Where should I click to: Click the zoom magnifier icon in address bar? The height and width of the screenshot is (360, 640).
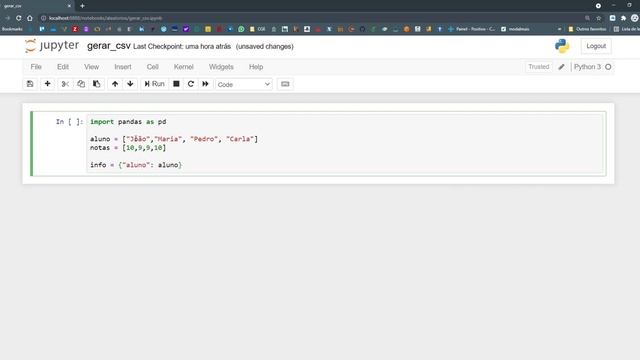click(x=587, y=18)
